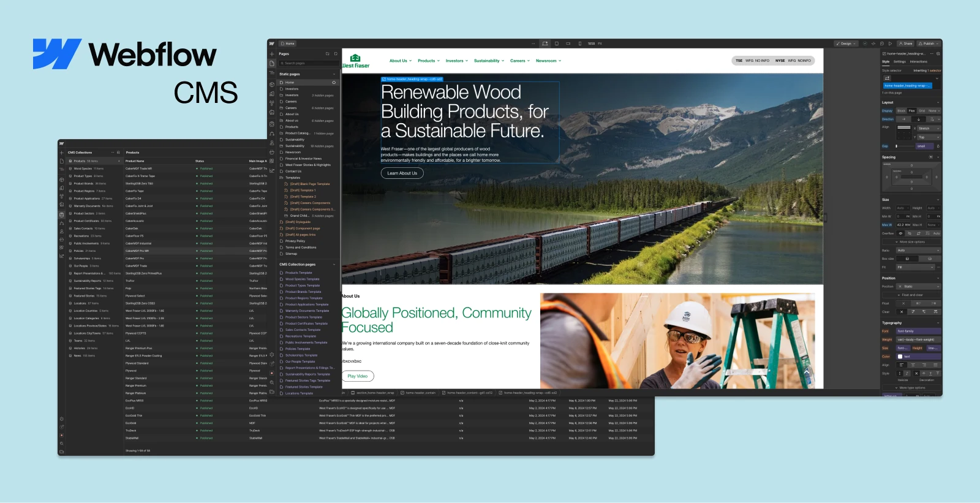Viewport: 980px width, 503px height.
Task: Switch to the Settings tab
Action: [900, 62]
